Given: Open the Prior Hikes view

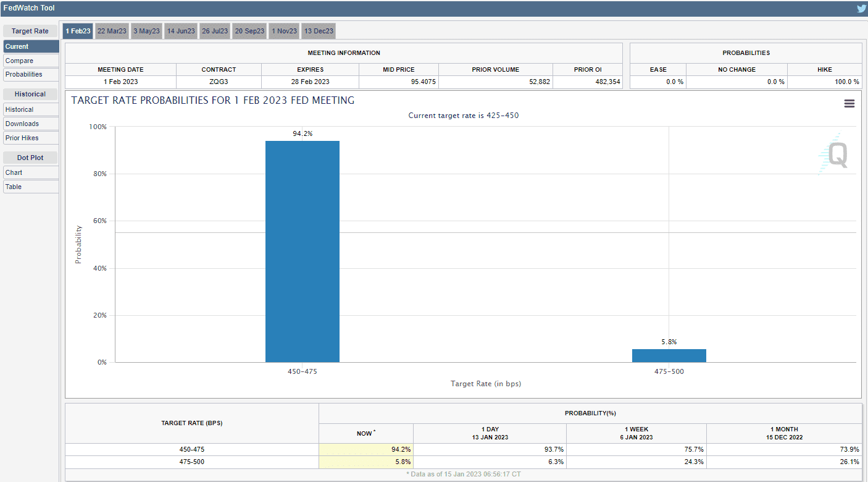Looking at the screenshot, I should tap(31, 138).
